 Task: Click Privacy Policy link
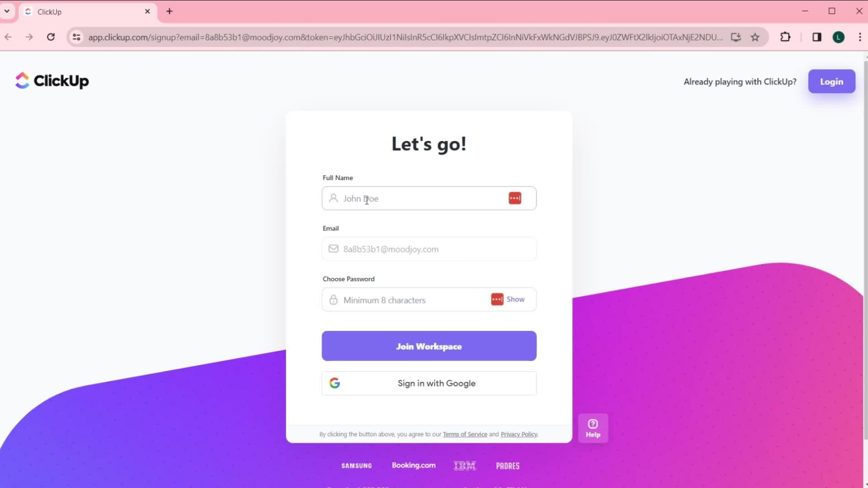coord(519,434)
